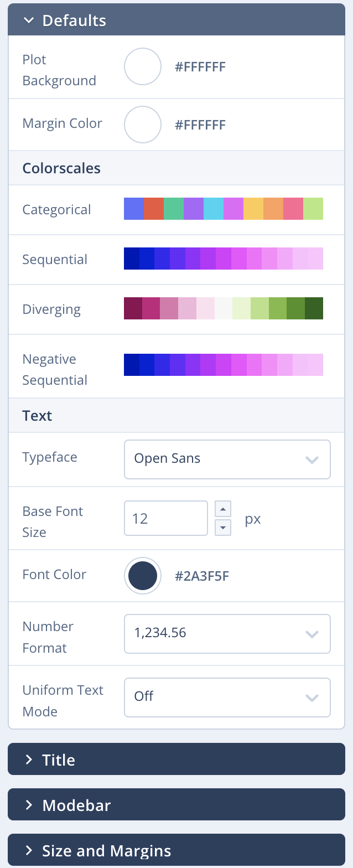Open the Typeface dropdown
This screenshot has height=868, width=353.
click(227, 459)
